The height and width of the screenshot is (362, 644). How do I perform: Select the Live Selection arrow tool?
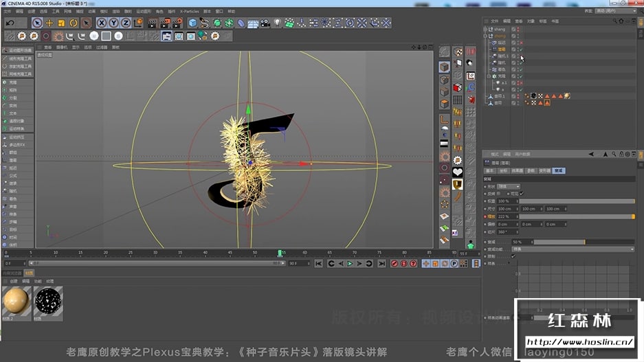point(37,23)
